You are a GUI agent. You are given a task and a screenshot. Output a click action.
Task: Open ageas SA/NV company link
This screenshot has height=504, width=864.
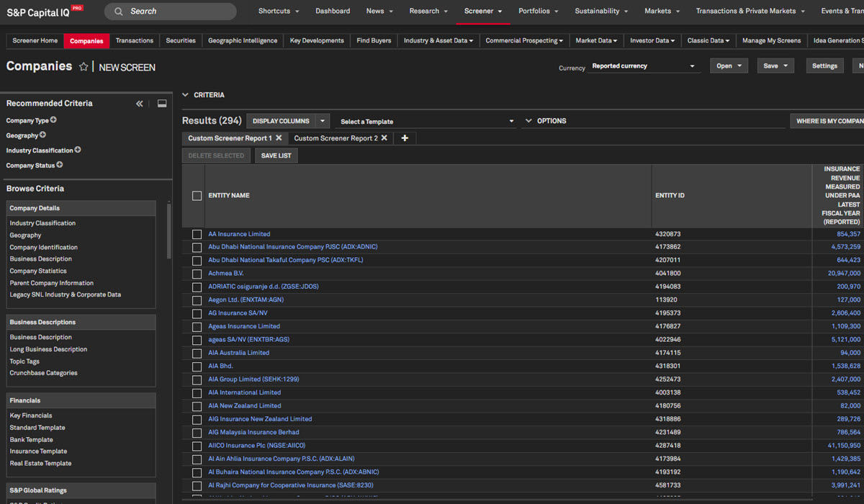point(248,339)
